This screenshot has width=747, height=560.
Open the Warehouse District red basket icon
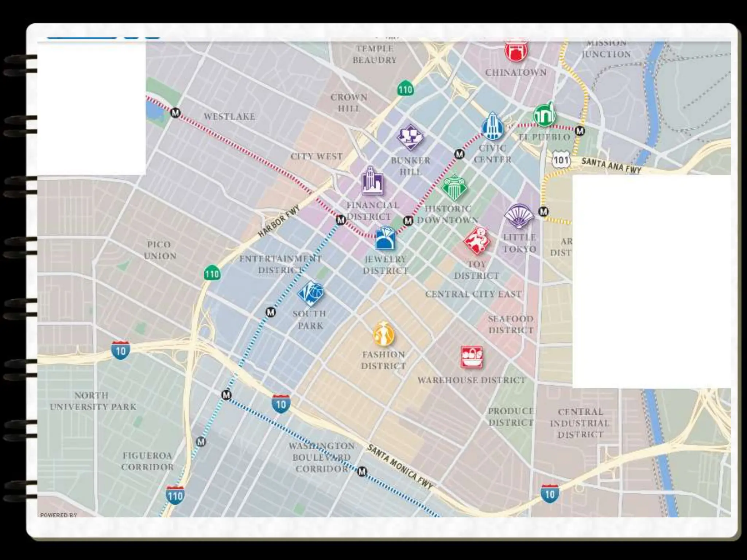[472, 357]
